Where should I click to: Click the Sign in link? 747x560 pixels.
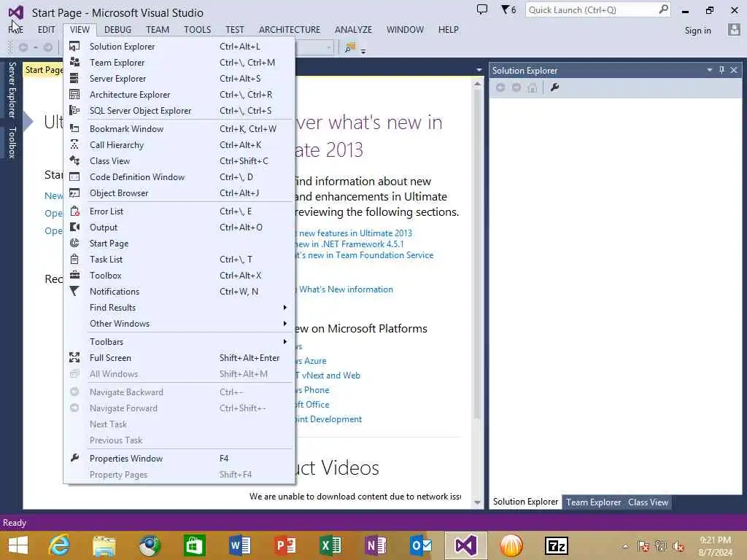tap(697, 31)
